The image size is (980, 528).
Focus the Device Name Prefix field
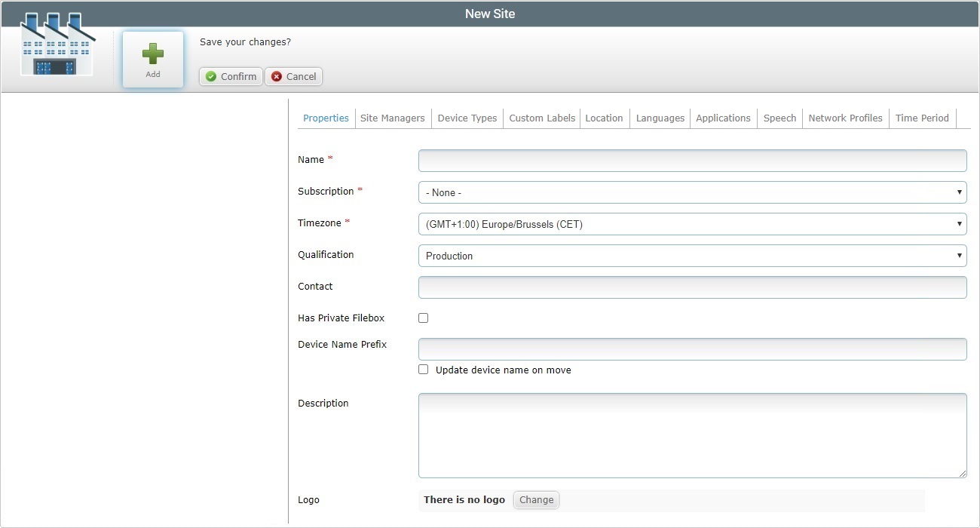(692, 349)
